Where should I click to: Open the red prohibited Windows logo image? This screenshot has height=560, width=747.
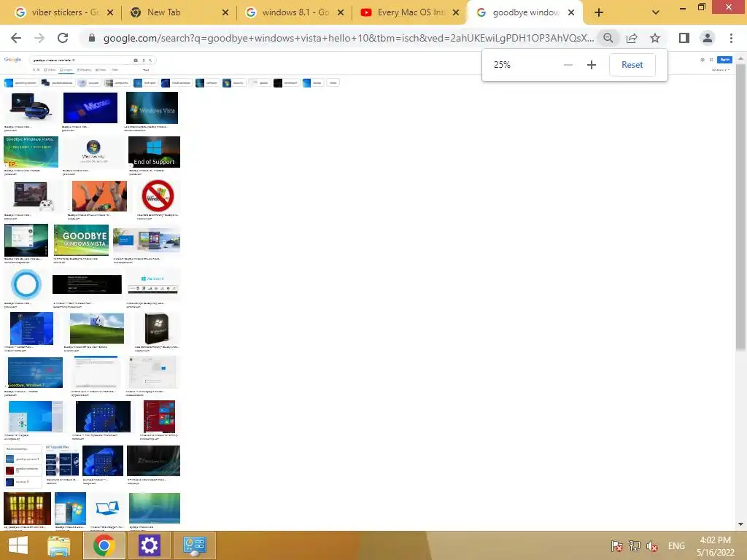(158, 196)
